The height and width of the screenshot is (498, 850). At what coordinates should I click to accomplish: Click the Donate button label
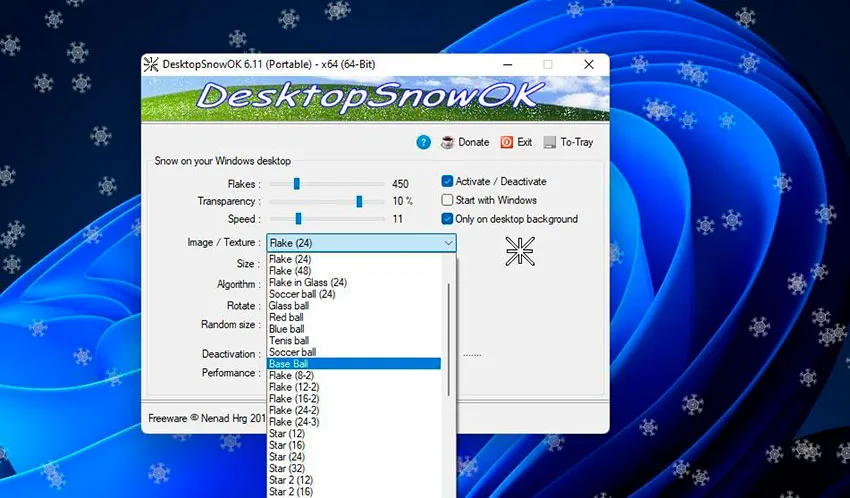pyautogui.click(x=474, y=142)
